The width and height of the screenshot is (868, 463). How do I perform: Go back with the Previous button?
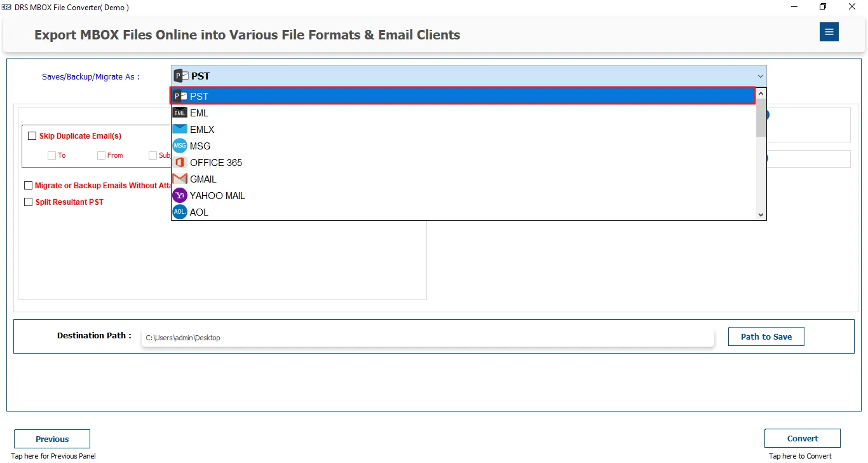(x=52, y=439)
